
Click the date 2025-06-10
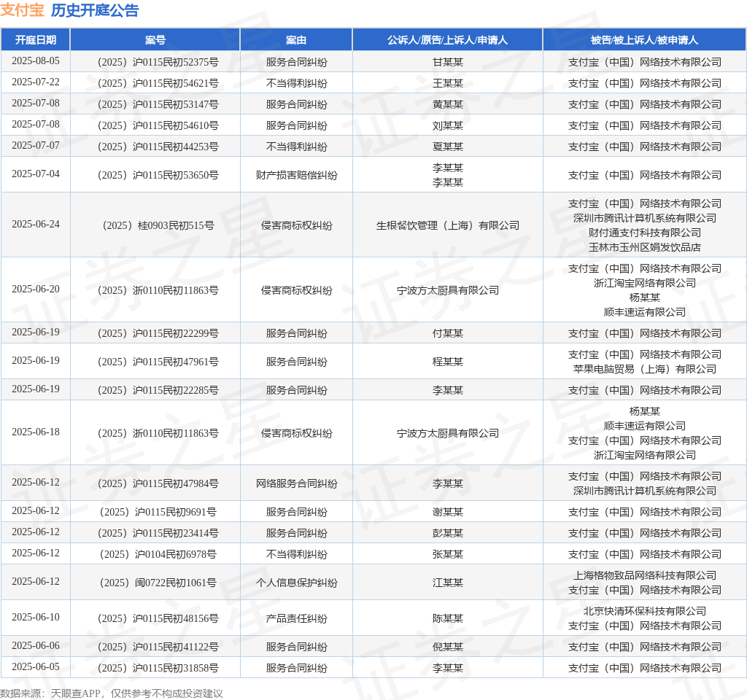(36, 617)
